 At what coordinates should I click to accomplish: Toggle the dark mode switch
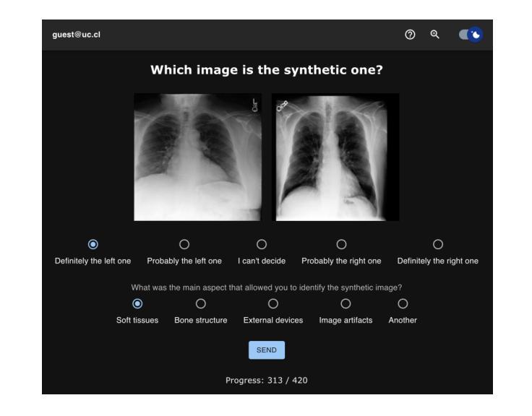[471, 35]
